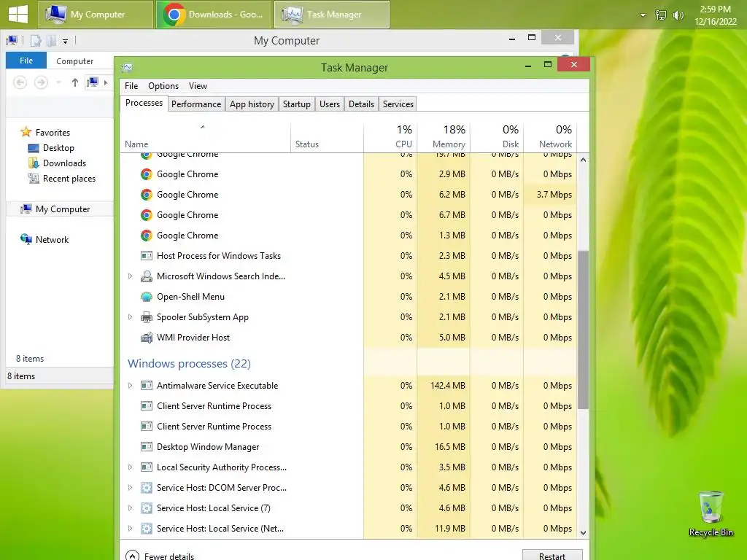Switch to the Startup tab

click(296, 104)
